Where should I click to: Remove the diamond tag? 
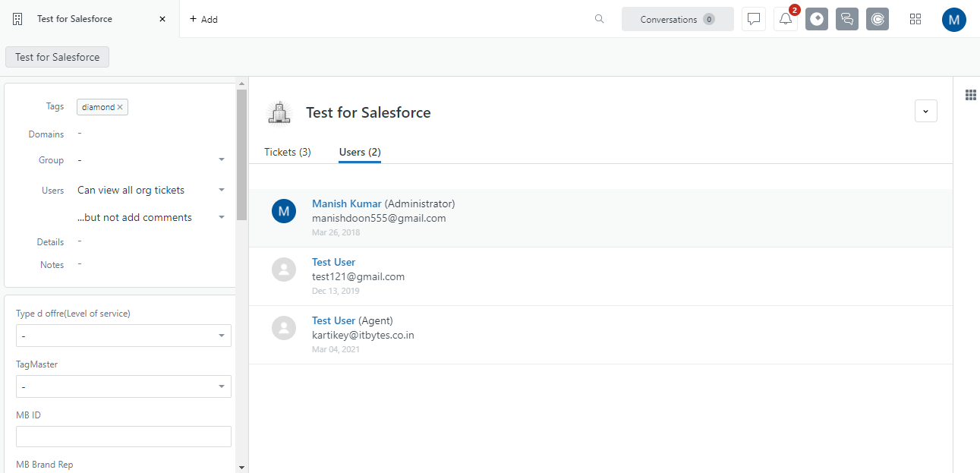coord(120,108)
